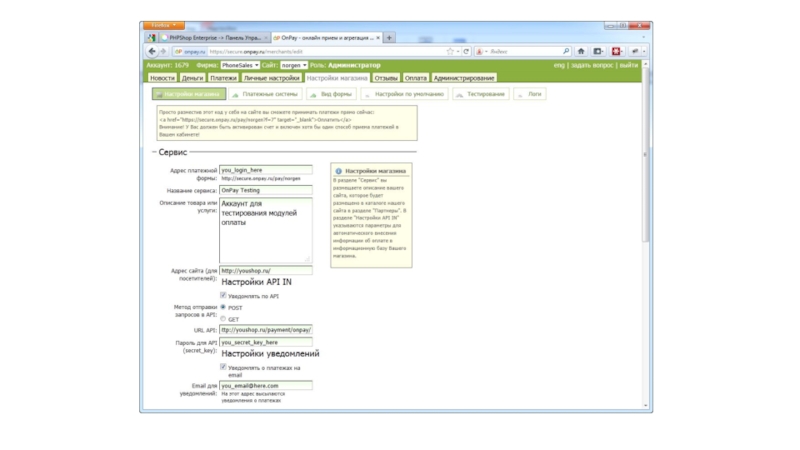The image size is (800, 450).
Task: Click the bookmark star dropdown arrow
Action: point(458,52)
